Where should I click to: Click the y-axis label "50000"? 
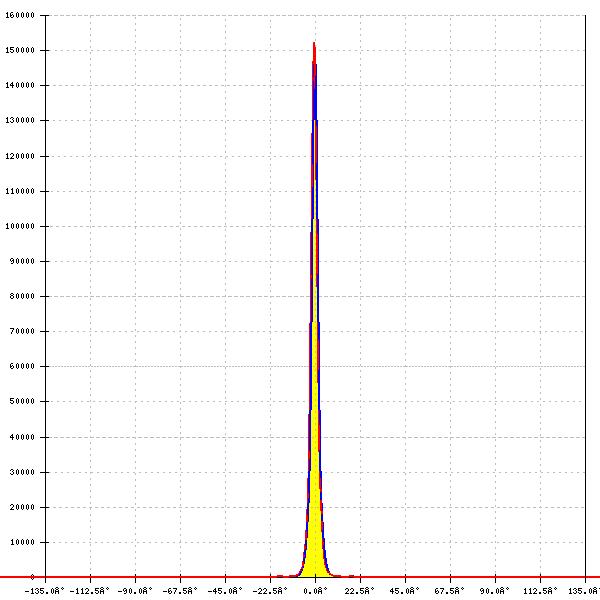coord(22,401)
